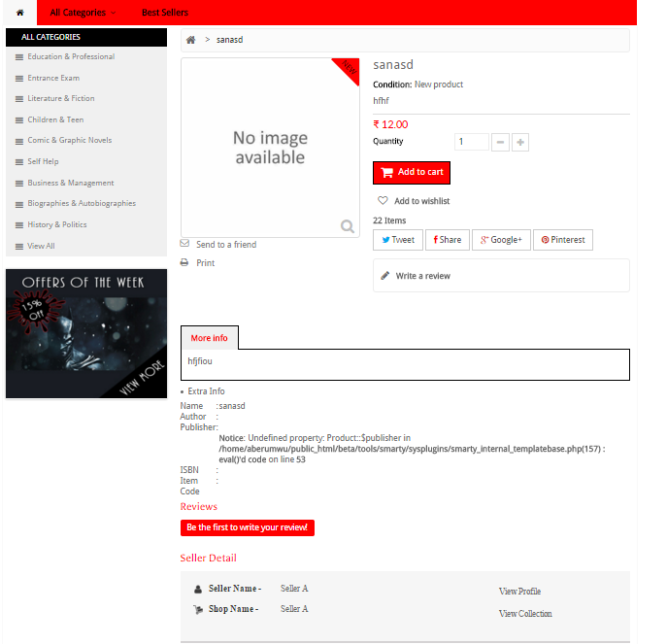This screenshot has height=644, width=667.
Task: Click View All categories link
Action: tap(41, 246)
